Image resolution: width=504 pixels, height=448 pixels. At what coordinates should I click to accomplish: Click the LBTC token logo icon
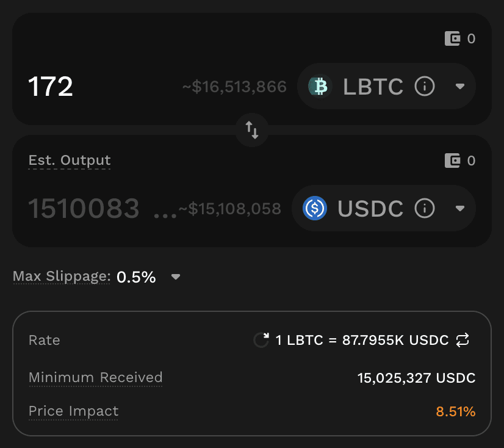(x=319, y=87)
